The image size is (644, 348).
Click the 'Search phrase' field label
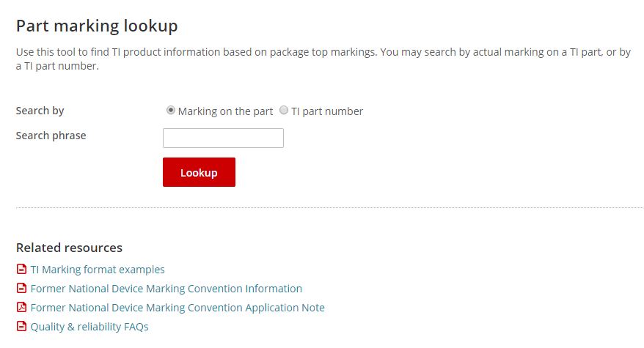point(51,136)
